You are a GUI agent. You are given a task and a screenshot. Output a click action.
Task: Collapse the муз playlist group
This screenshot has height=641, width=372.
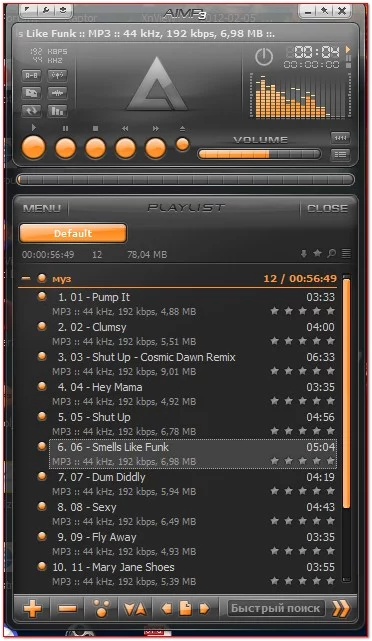coord(26,278)
